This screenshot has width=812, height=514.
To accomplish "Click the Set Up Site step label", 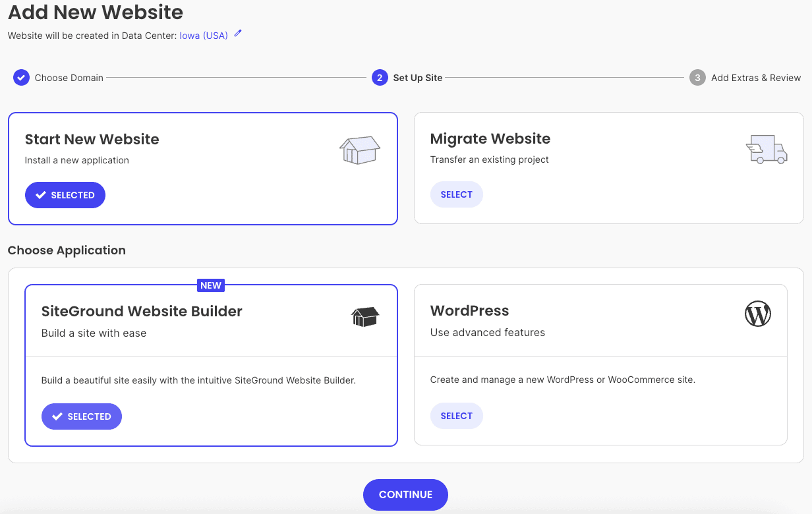I will click(418, 78).
